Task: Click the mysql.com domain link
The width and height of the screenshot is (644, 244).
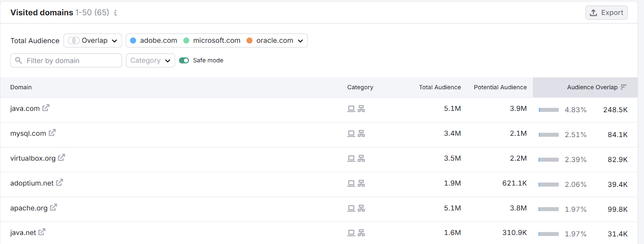Action: point(28,133)
